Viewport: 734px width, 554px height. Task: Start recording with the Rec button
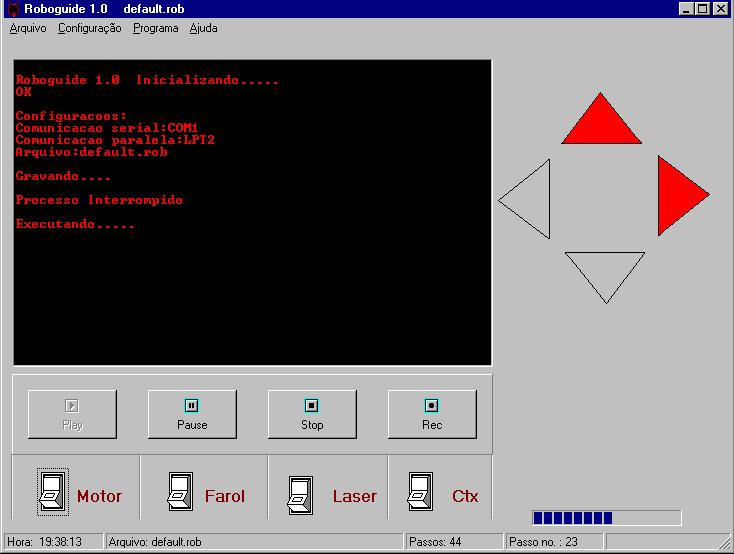coord(432,414)
